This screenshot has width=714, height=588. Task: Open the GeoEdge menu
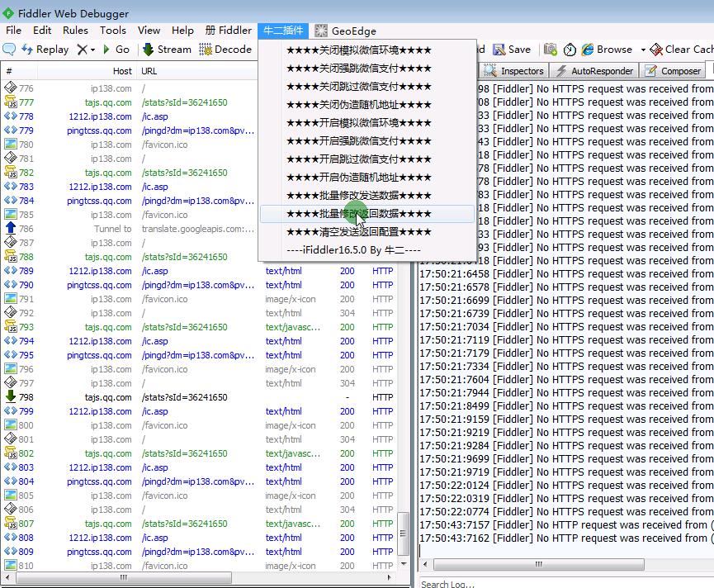(x=346, y=31)
